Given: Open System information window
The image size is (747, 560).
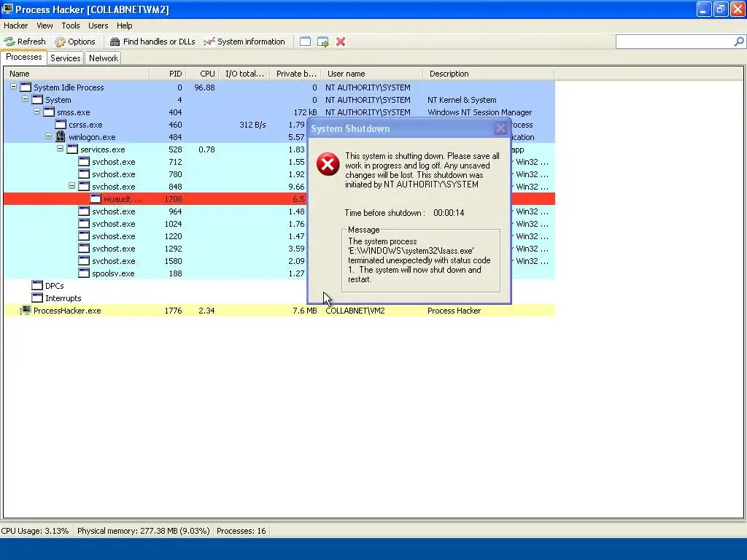Looking at the screenshot, I should (244, 42).
